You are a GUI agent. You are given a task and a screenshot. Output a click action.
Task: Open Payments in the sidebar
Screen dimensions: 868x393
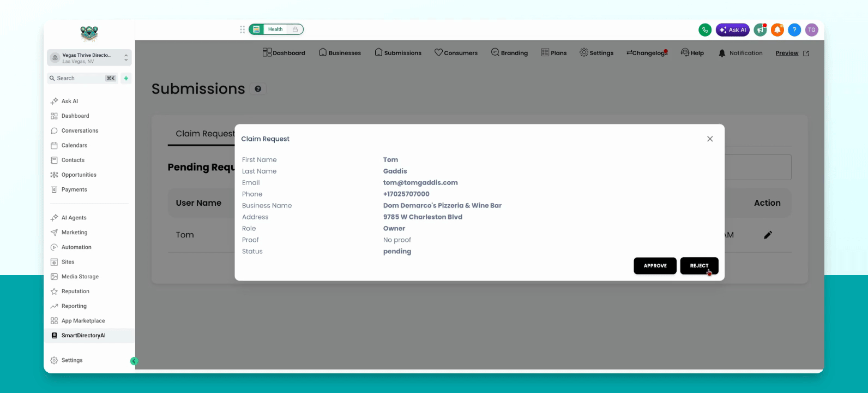tap(74, 189)
